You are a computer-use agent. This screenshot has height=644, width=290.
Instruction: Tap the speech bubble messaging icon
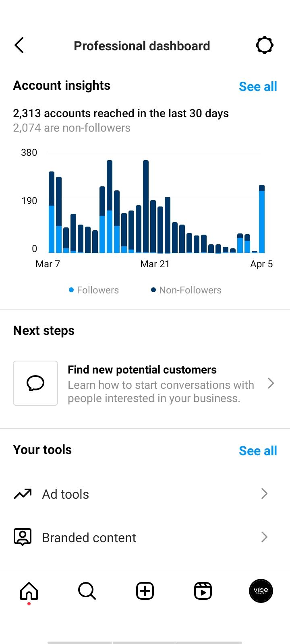coord(35,383)
